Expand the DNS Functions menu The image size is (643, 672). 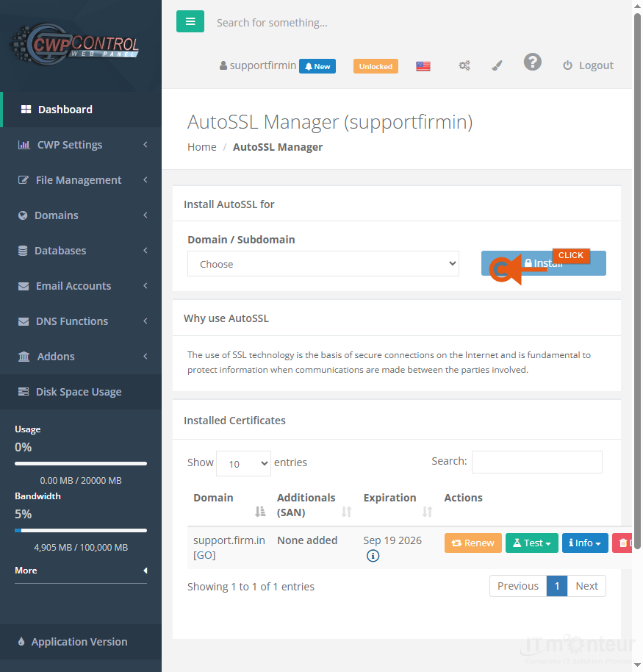(x=81, y=321)
